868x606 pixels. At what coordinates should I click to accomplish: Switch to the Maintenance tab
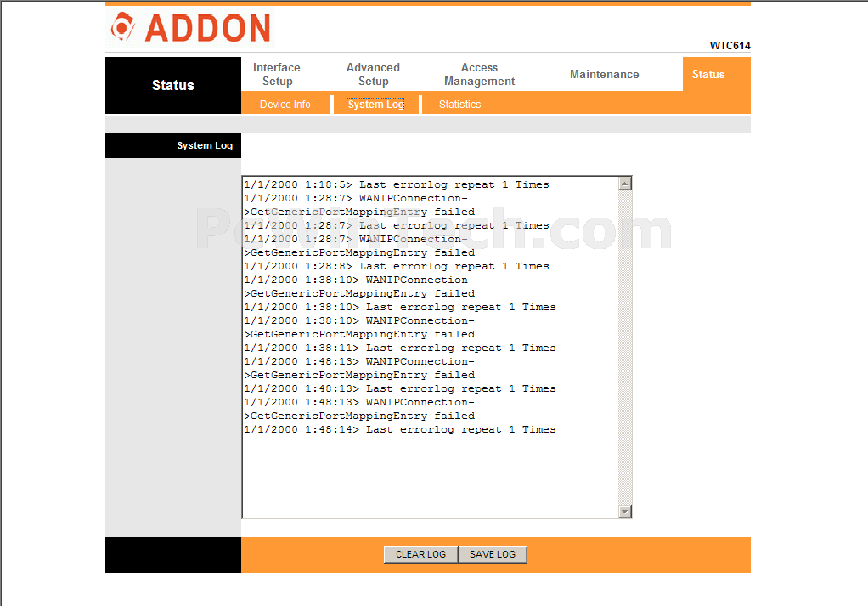tap(605, 74)
